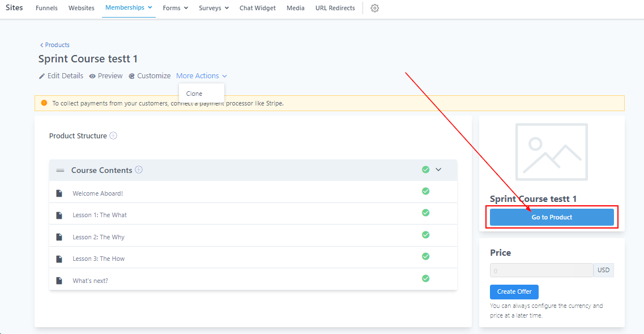This screenshot has width=644, height=334.
Task: Toggle the Course Contents green checkmark
Action: pos(425,170)
